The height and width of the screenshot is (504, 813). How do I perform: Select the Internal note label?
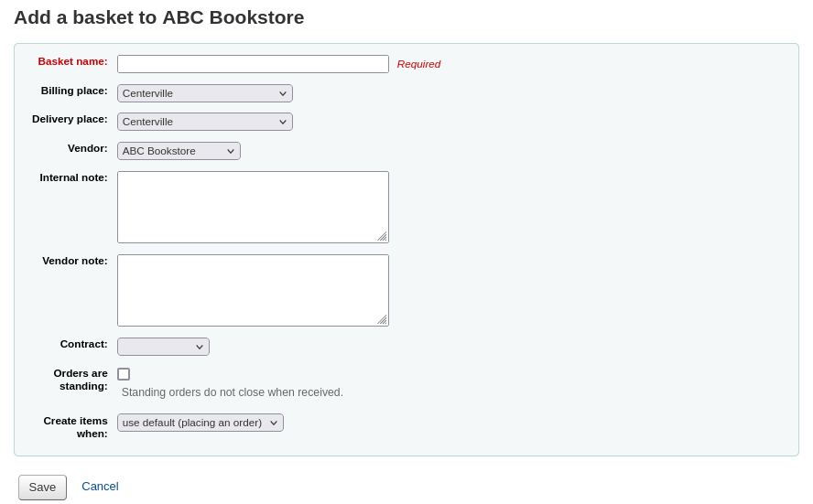(x=73, y=177)
